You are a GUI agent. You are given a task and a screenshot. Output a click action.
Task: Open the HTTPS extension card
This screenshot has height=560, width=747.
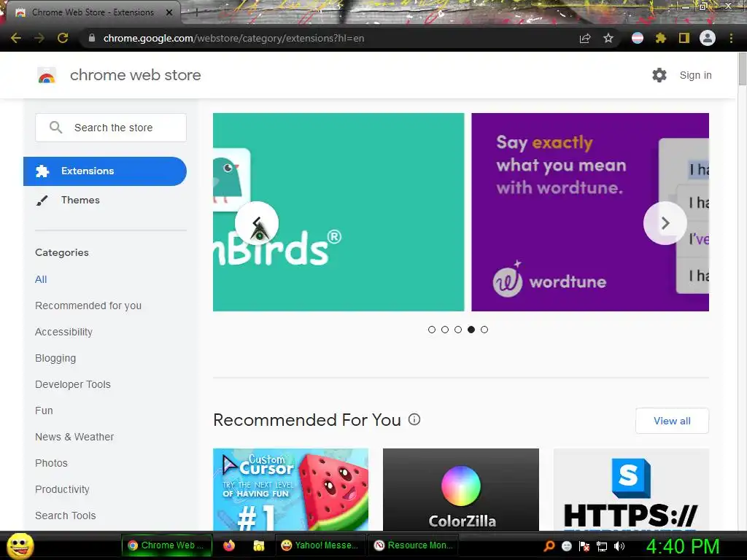(x=631, y=489)
